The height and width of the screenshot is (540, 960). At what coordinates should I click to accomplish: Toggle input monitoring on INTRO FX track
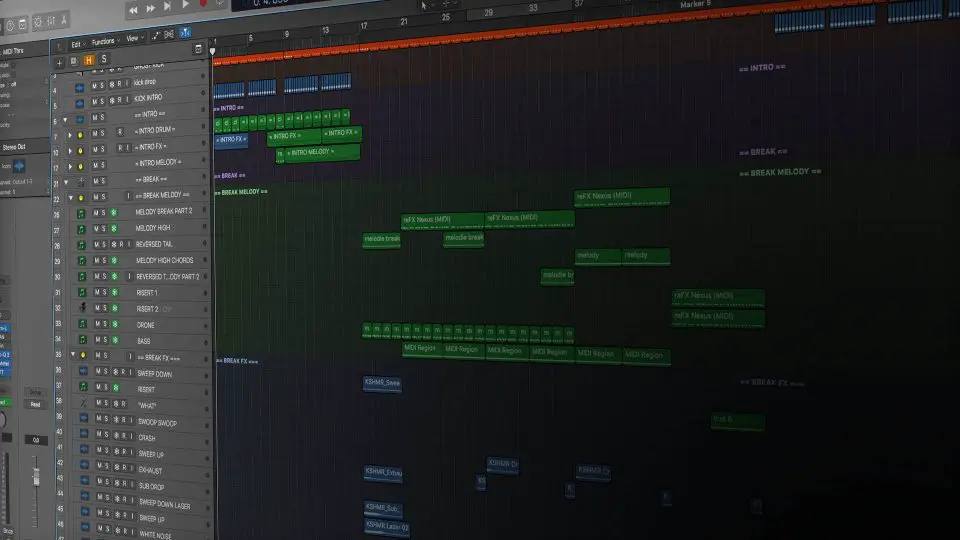click(127, 148)
